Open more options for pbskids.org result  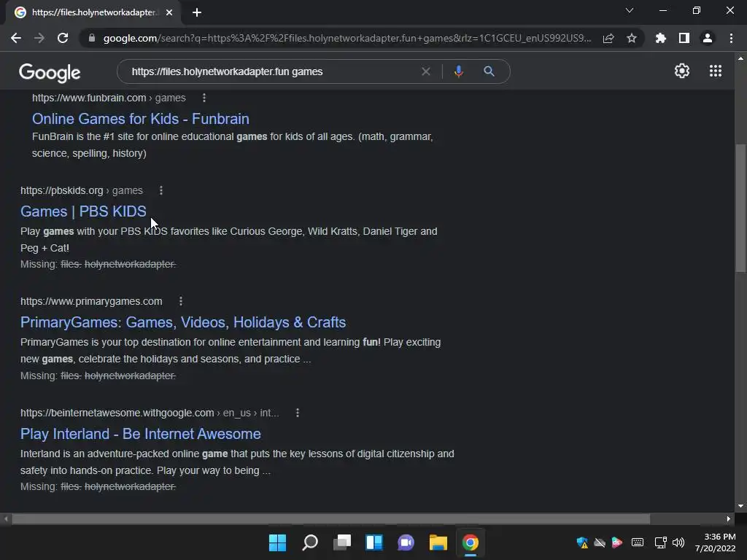161,190
